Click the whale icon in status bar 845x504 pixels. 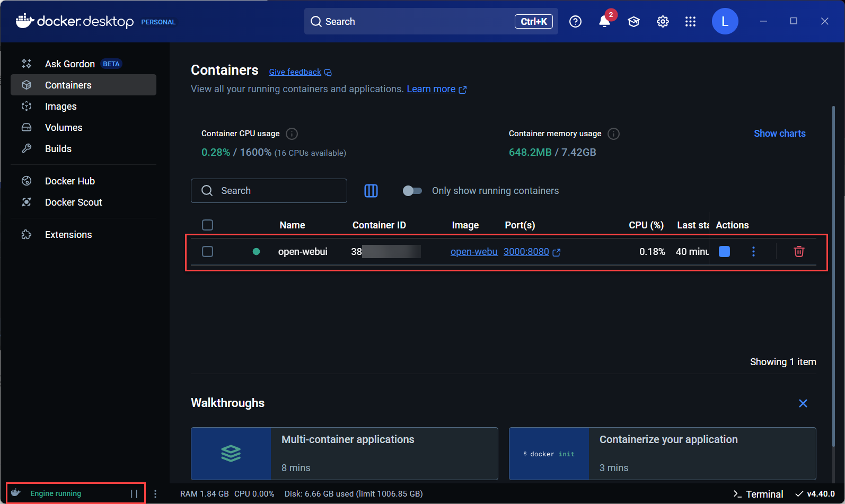click(16, 493)
